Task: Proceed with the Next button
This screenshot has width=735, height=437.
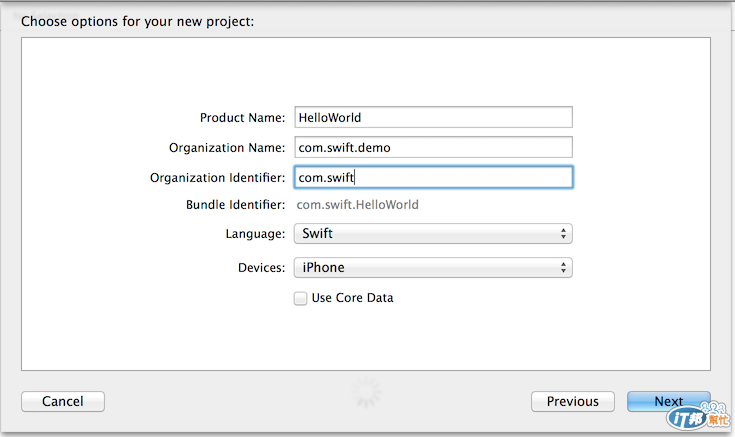Action: [x=668, y=401]
